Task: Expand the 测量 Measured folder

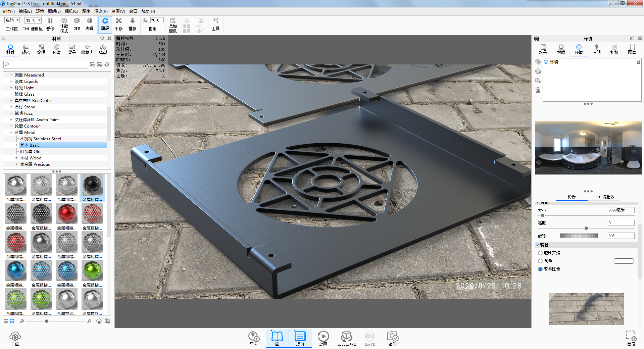Action: coord(11,75)
